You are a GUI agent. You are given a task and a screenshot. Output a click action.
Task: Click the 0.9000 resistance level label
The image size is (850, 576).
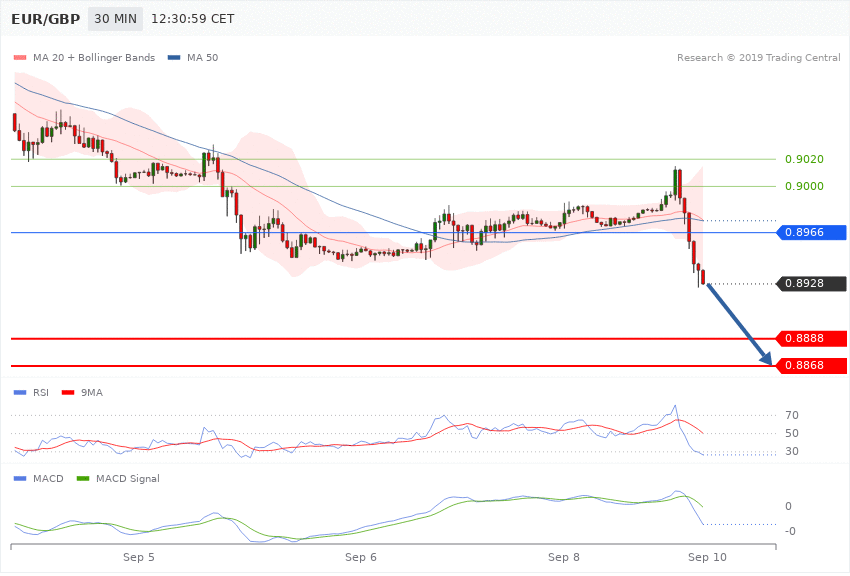[804, 186]
